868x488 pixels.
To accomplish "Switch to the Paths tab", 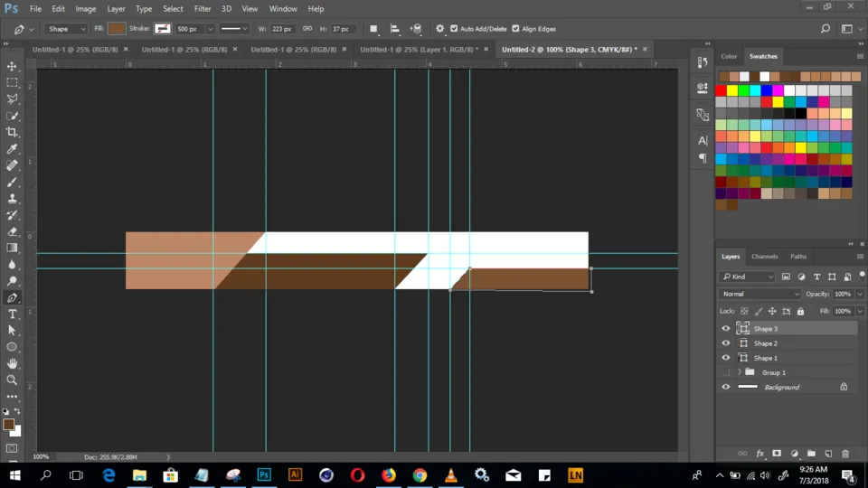I will pos(798,257).
